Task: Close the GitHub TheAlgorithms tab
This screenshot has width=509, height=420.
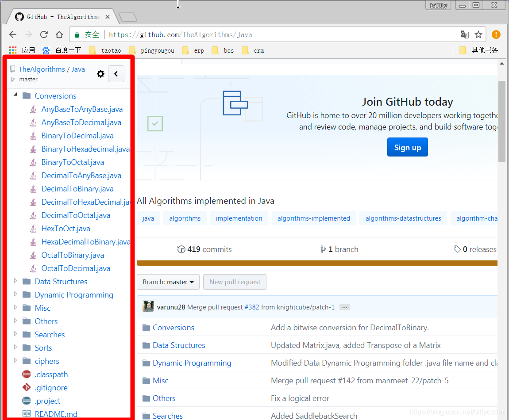Action: click(108, 17)
